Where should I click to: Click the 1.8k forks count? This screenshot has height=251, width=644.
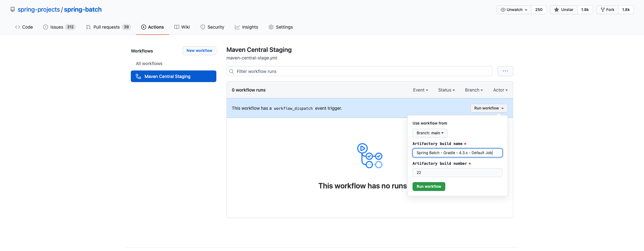click(626, 10)
